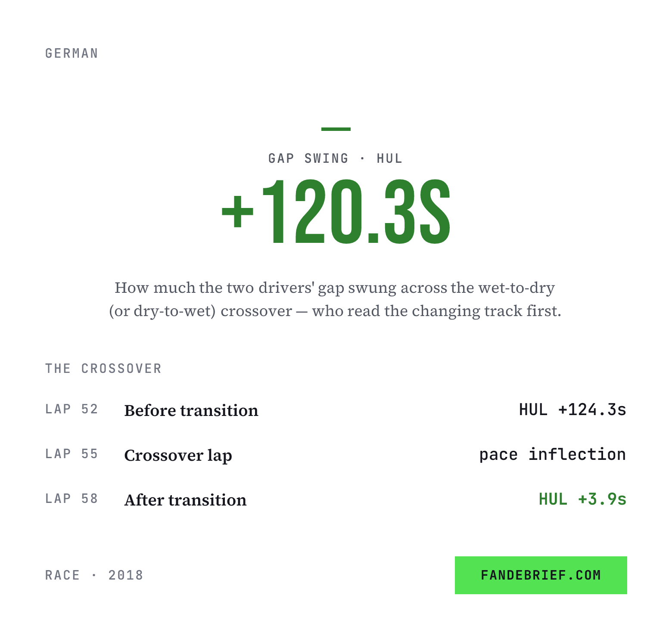Click the HUL +124.3s value

[572, 409]
